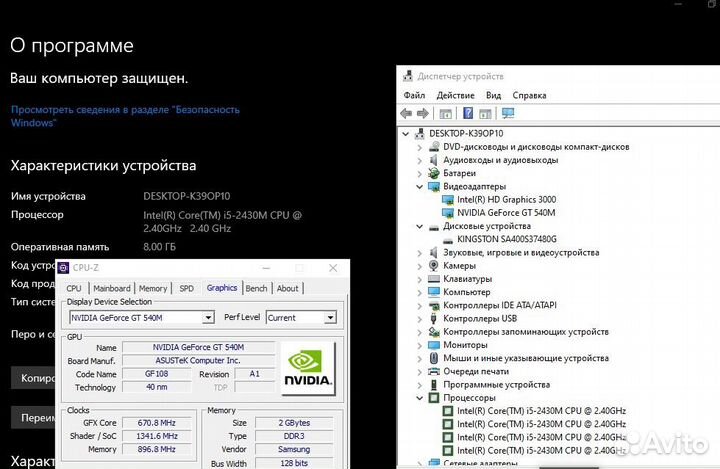Click blue Help question-mark toolbar icon
720x469 pixels.
467,113
